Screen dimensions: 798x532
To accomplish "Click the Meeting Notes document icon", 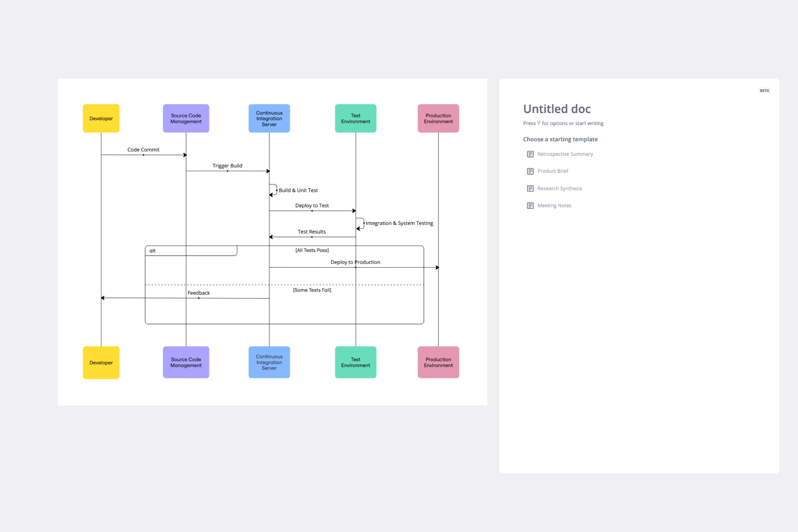I will [x=530, y=205].
